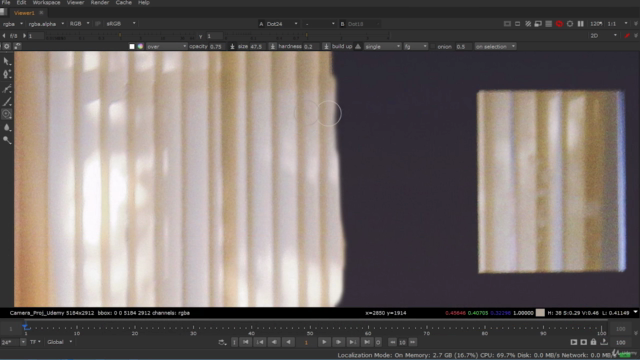The image size is (640, 360).
Task: Toggle pressure-affects-opacity icon beside opacity
Action: click(232, 47)
